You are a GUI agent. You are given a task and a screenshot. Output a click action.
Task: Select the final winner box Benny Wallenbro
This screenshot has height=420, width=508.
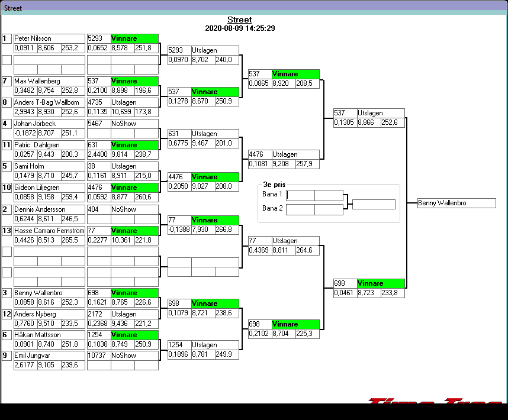click(x=456, y=203)
